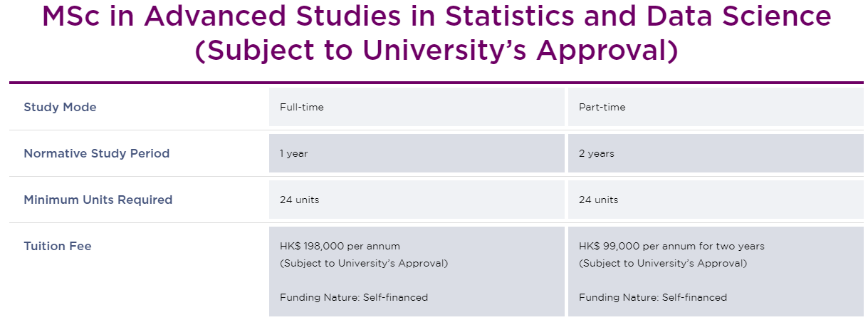Image resolution: width=868 pixels, height=320 pixels.
Task: Click Funding Nature: Self-financed in full-time column
Action: tap(354, 297)
